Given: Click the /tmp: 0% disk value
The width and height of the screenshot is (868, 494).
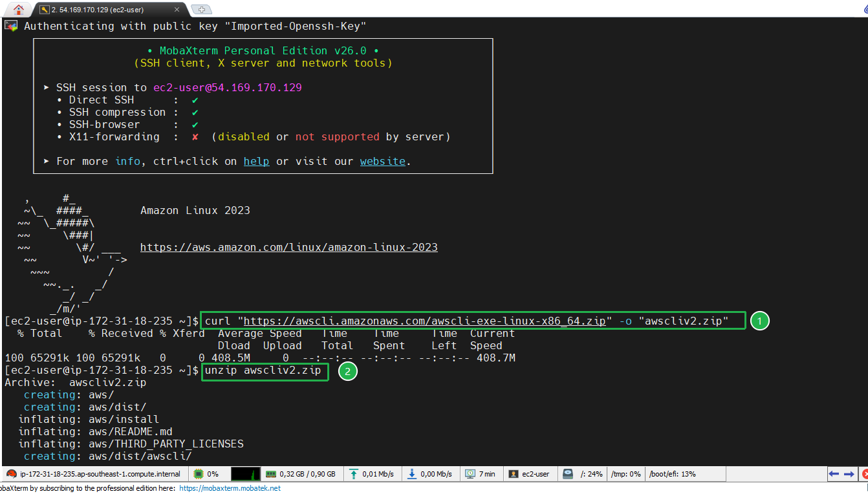Looking at the screenshot, I should click(x=625, y=474).
